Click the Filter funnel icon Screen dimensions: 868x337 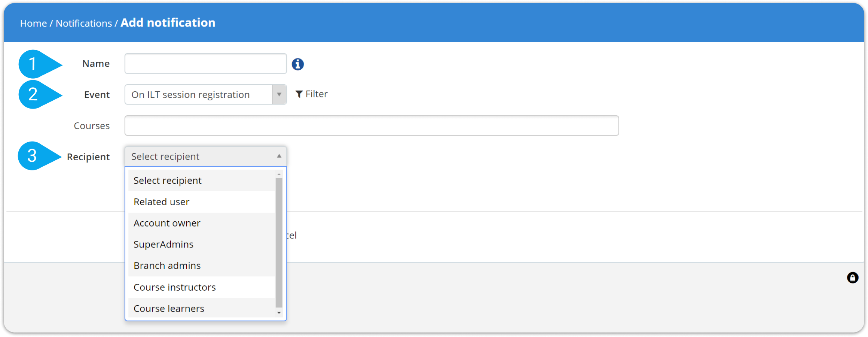299,94
